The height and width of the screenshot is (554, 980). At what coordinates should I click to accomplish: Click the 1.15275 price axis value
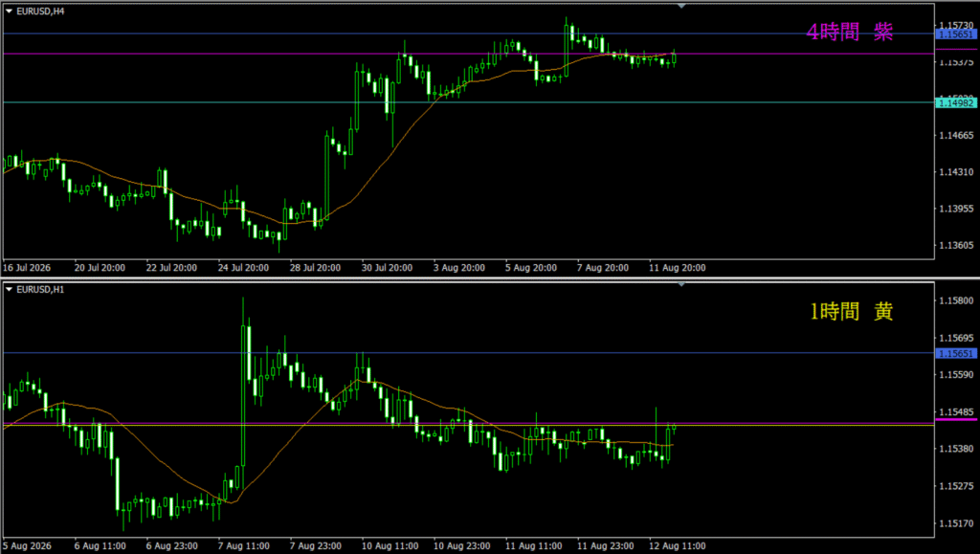pos(956,486)
